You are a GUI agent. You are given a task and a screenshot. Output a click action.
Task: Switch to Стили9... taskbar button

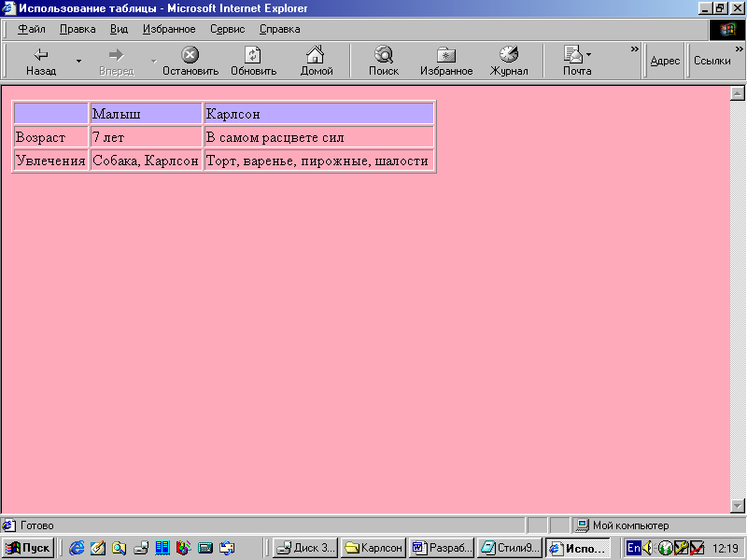click(510, 548)
